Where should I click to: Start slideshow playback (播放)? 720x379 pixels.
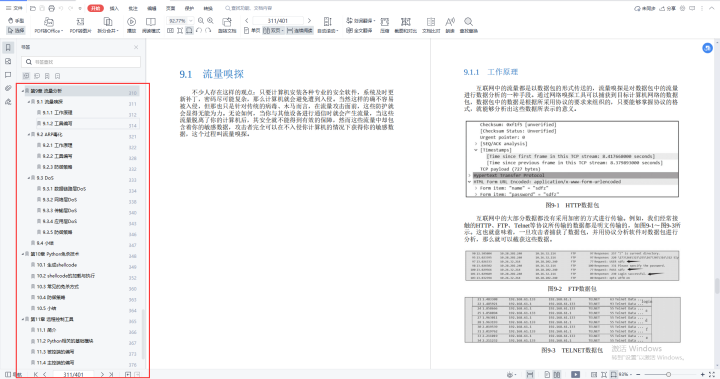point(131,25)
